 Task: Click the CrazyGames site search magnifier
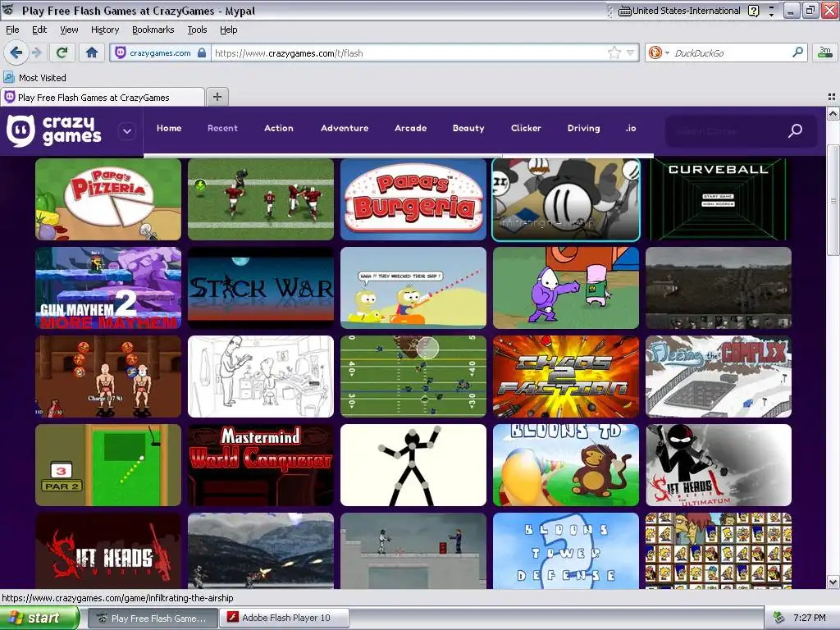(x=795, y=130)
